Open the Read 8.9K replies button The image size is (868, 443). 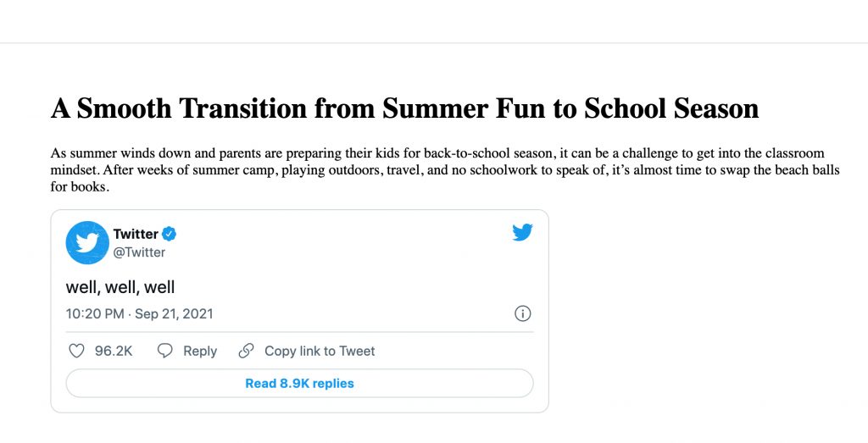[299, 383]
